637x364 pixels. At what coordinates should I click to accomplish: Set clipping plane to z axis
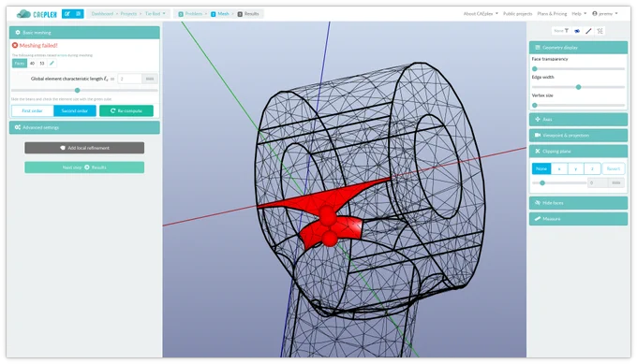592,168
